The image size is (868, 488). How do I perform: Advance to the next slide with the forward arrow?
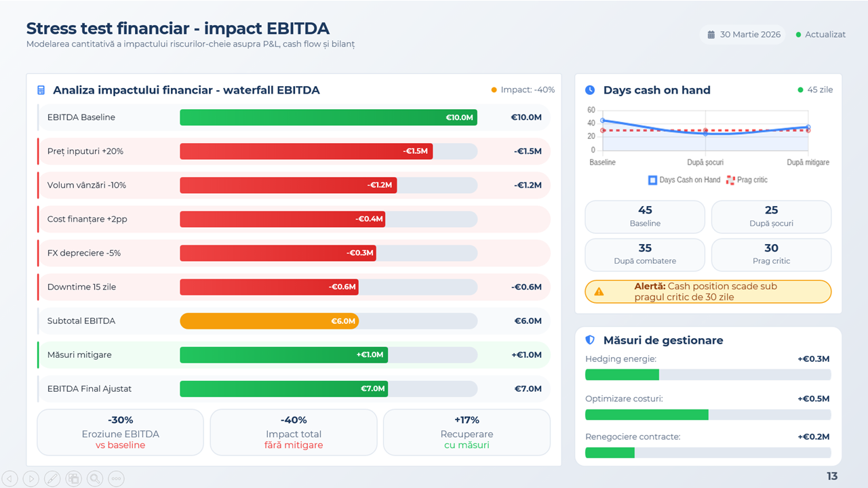(31, 479)
